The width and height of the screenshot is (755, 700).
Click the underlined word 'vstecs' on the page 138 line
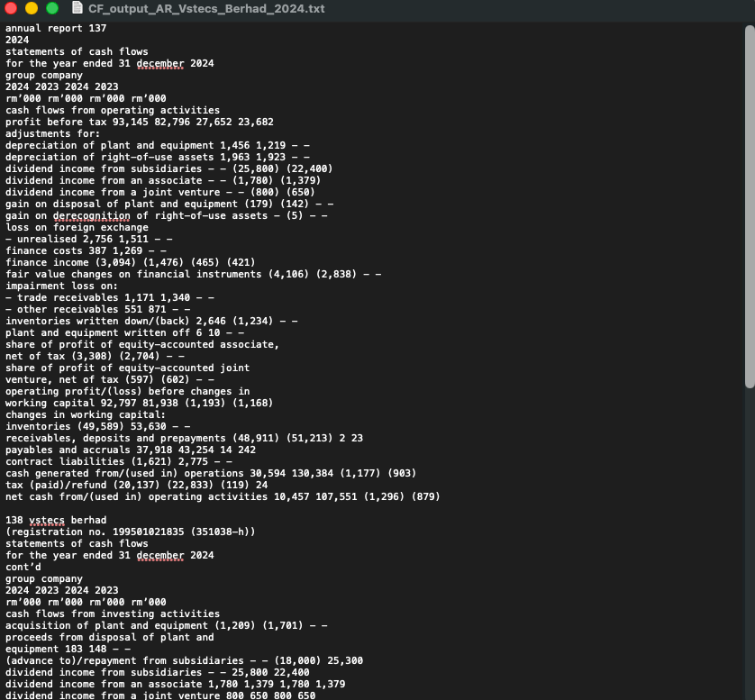tap(47, 520)
